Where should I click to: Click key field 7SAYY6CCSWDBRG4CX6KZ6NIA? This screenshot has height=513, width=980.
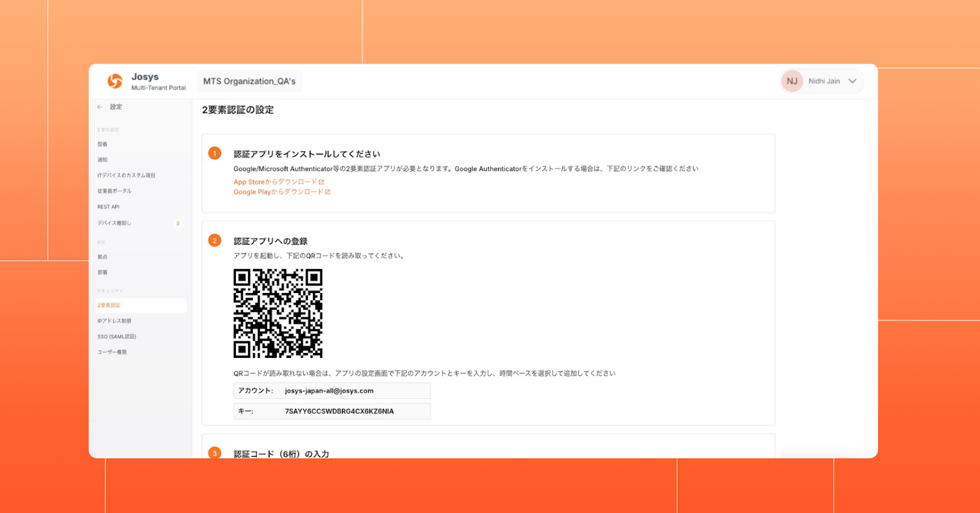tap(332, 411)
